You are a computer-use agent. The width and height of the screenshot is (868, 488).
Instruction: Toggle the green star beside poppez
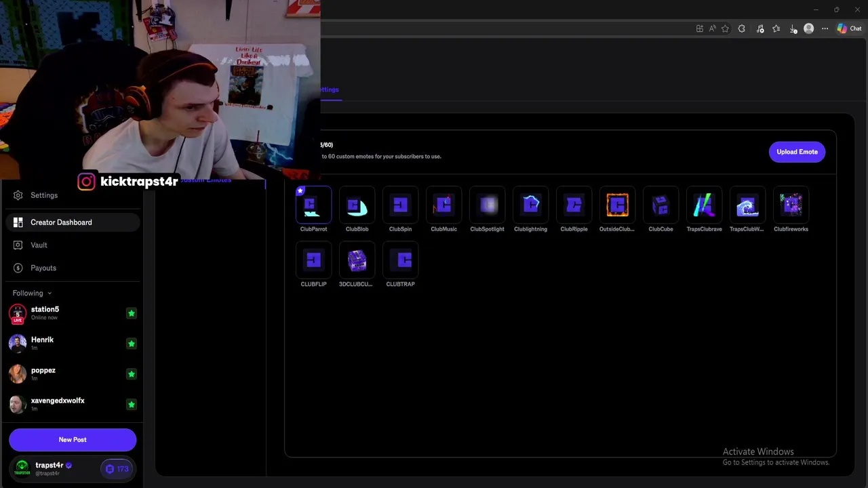[131, 374]
